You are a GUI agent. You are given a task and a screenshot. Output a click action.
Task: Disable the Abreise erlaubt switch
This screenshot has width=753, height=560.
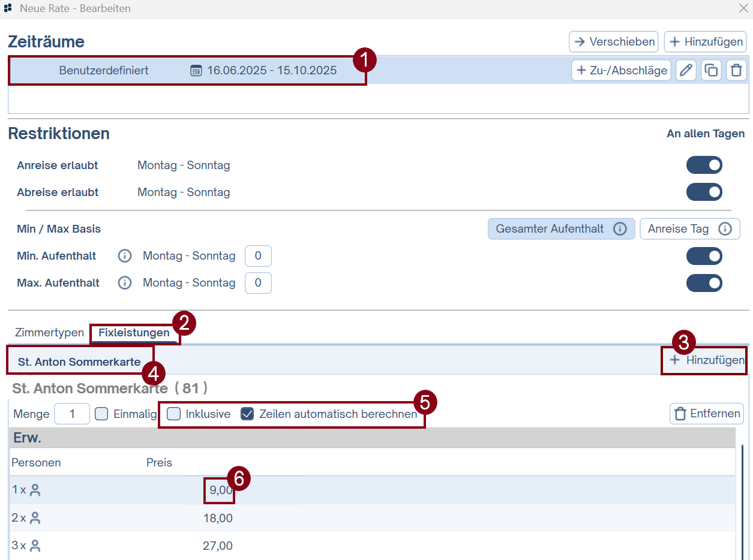704,192
